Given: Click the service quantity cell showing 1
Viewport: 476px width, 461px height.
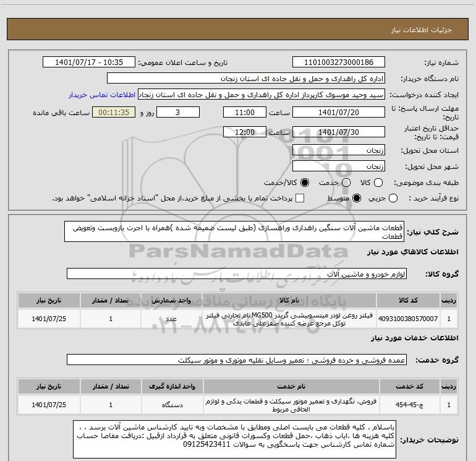Looking at the screenshot, I should point(111,405).
